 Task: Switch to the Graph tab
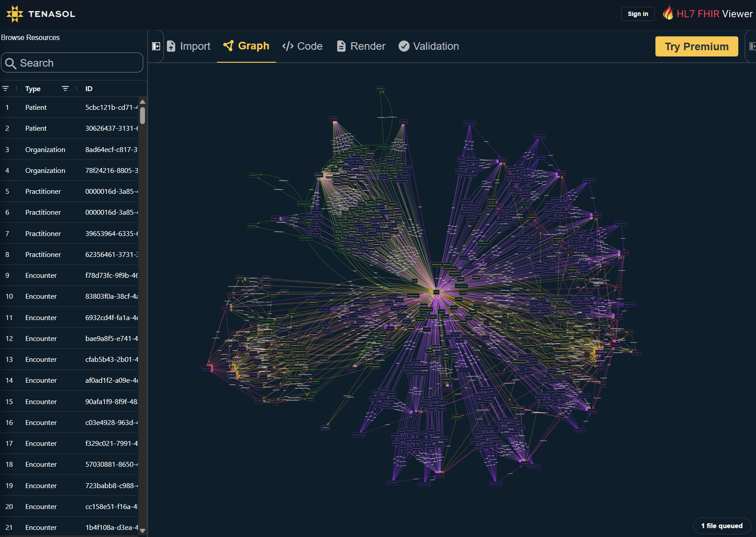246,46
